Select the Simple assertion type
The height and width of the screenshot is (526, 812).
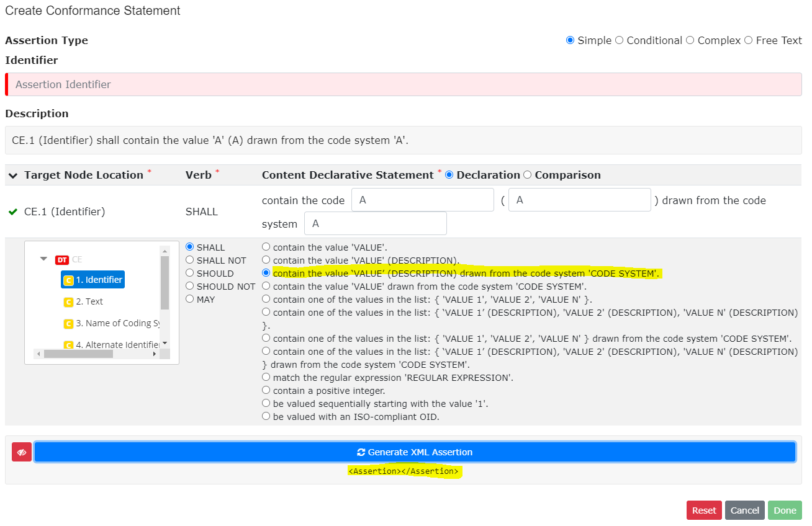tap(570, 40)
